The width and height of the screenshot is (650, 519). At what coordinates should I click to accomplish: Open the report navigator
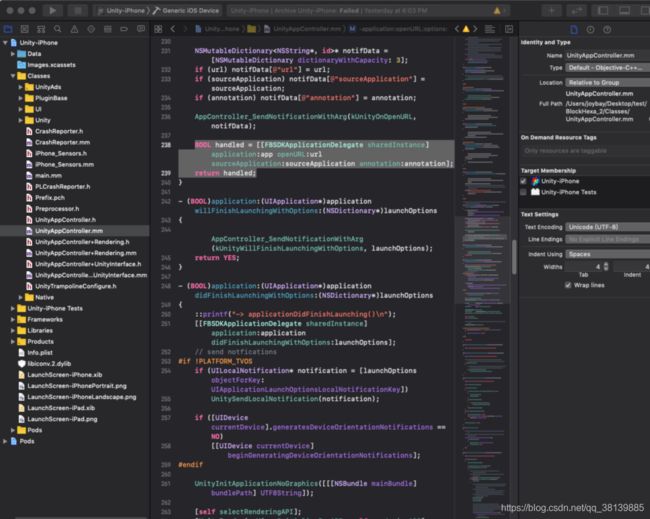tap(141, 29)
